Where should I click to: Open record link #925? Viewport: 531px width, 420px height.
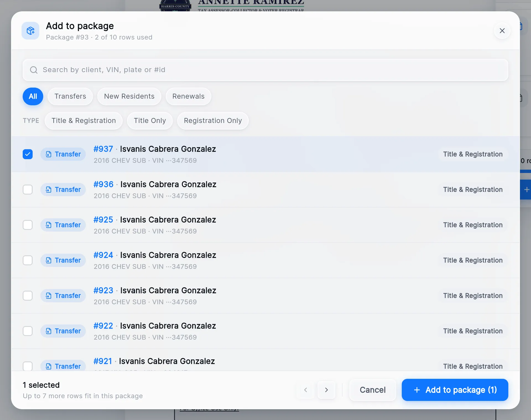(x=103, y=220)
